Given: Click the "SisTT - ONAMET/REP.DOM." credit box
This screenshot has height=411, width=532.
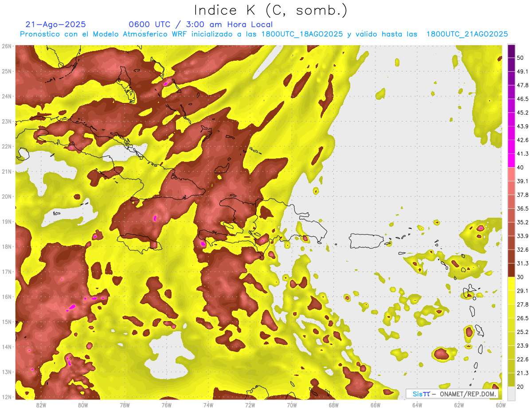Looking at the screenshot, I should click(452, 394).
